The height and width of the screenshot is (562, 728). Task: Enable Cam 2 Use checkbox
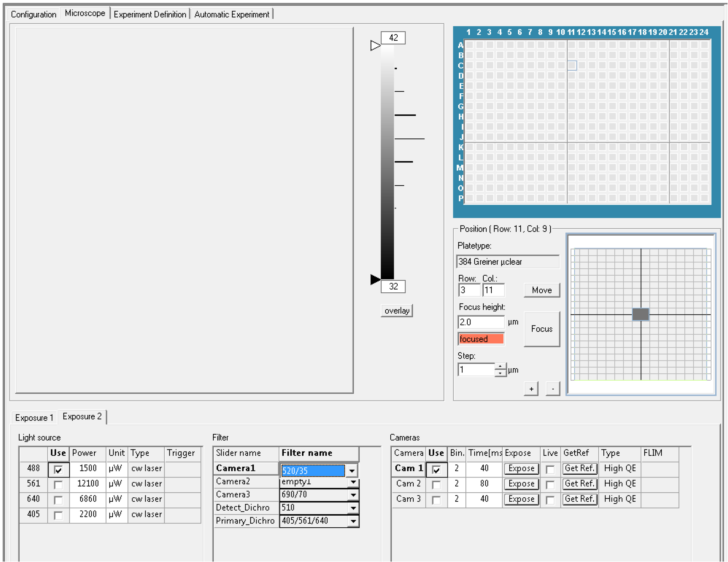tap(436, 485)
